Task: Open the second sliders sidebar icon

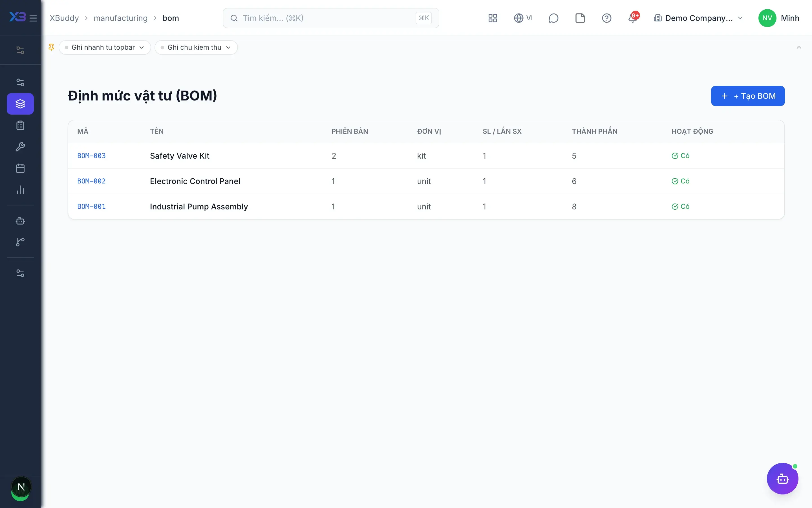Action: 20,82
